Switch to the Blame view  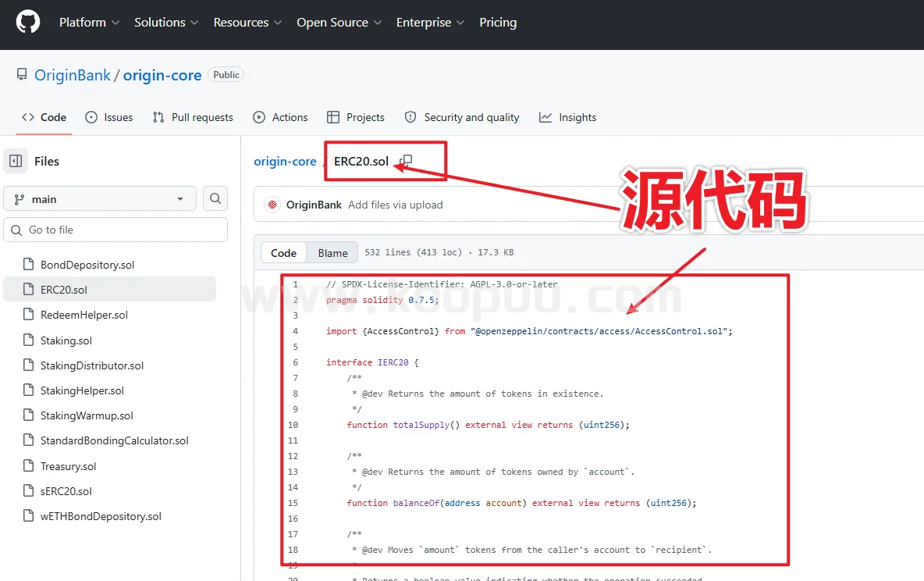click(x=333, y=252)
